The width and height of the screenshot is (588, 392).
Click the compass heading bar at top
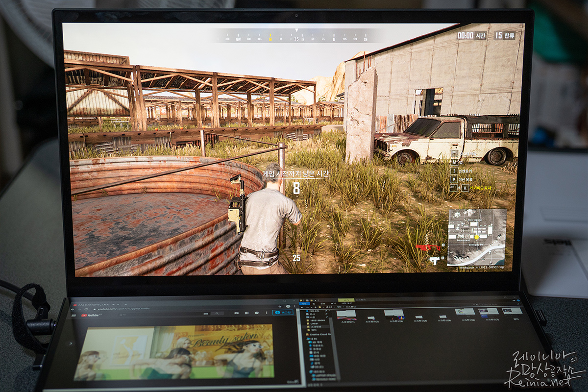click(296, 36)
